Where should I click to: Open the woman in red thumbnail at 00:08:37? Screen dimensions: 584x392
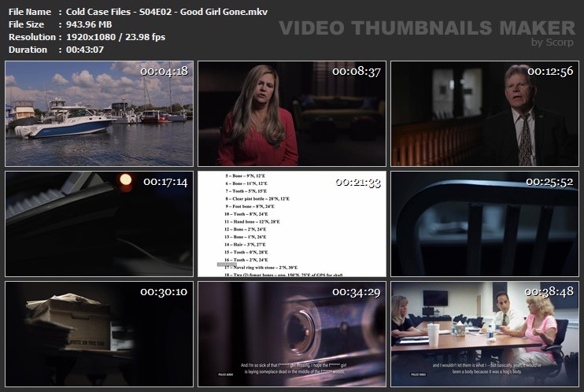292,113
